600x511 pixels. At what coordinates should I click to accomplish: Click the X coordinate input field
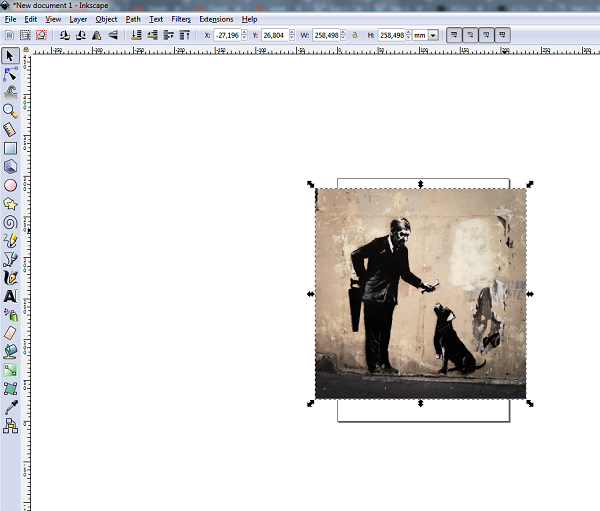tap(228, 35)
